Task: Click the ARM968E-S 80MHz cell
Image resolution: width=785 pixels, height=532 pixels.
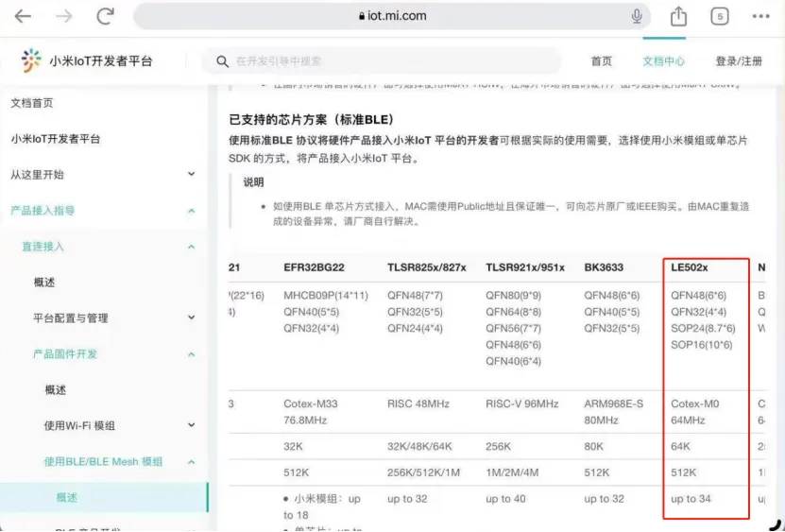Action: point(613,412)
